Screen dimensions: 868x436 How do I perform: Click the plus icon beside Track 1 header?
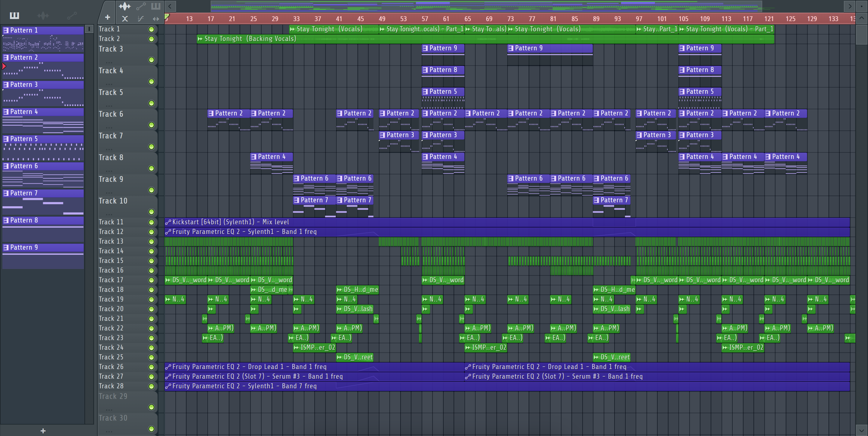108,17
